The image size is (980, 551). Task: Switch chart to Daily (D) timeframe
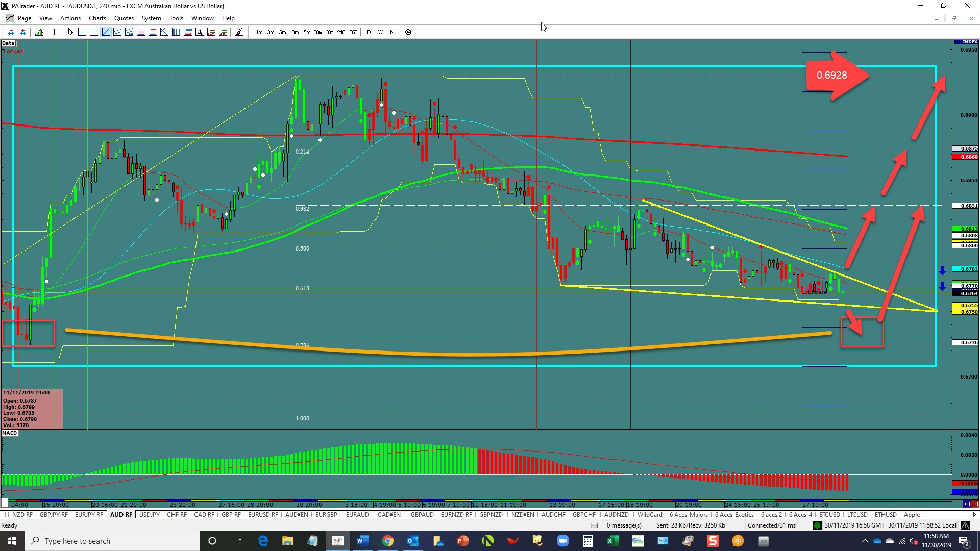tap(369, 32)
